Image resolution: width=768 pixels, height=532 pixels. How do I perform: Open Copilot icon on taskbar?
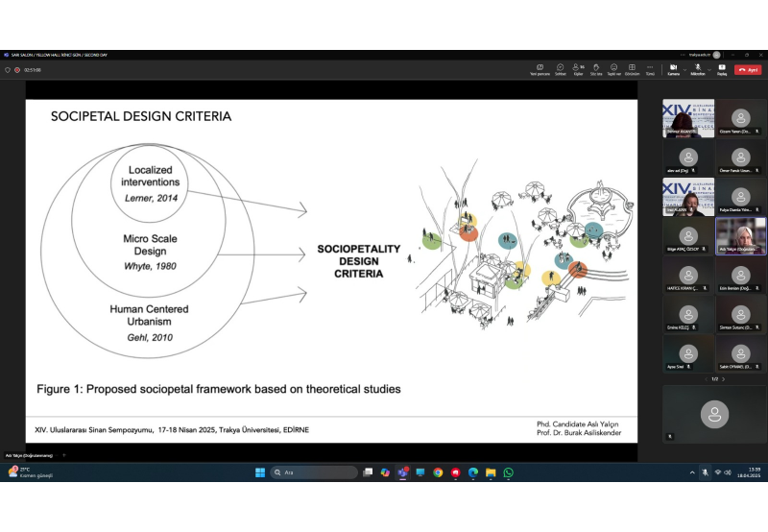point(385,472)
